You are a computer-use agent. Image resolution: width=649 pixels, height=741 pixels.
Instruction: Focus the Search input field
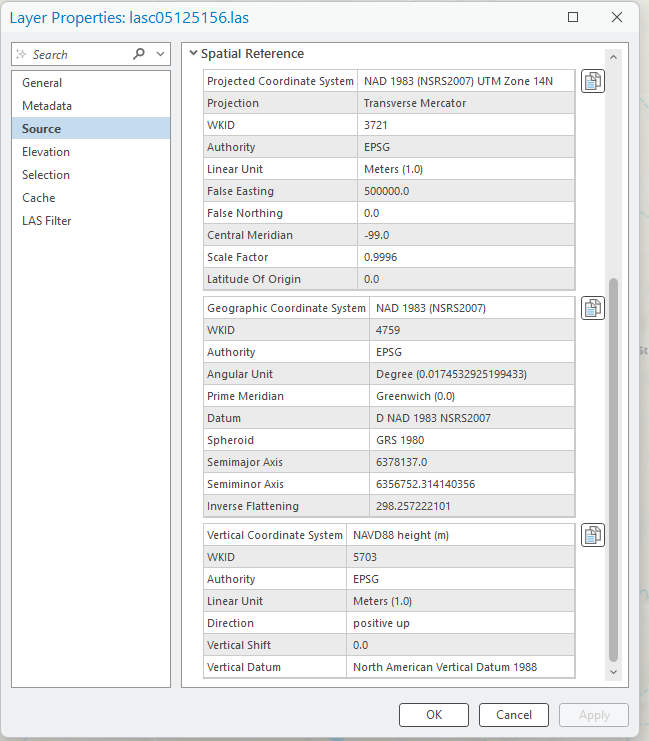[80, 54]
